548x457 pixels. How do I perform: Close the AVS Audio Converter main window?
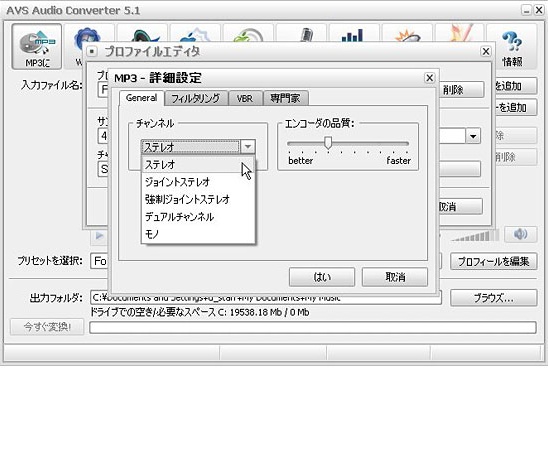click(539, 10)
